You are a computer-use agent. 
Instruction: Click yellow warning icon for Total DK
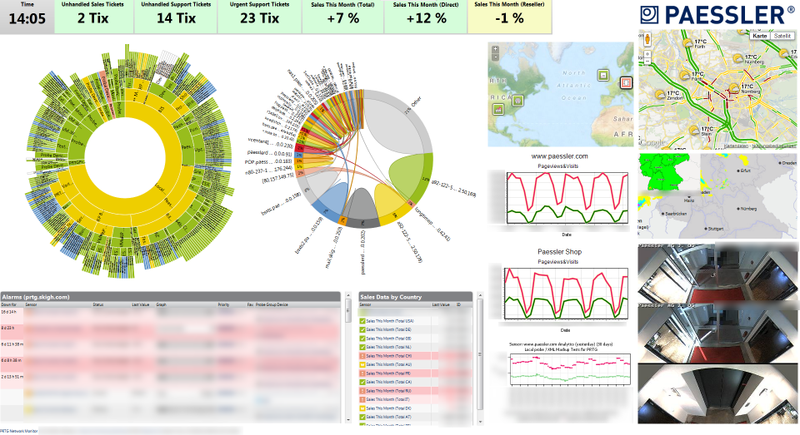pyautogui.click(x=362, y=408)
